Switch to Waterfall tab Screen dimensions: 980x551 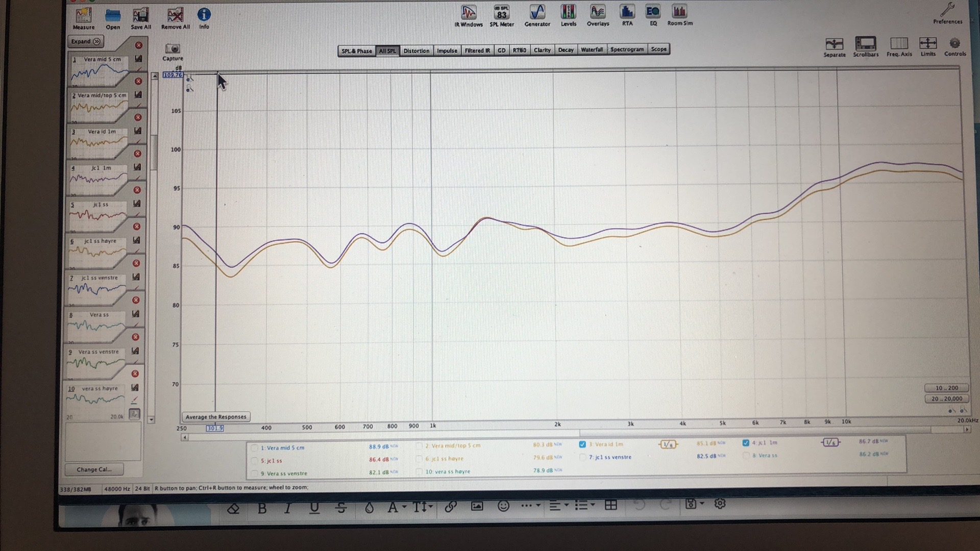tap(592, 49)
